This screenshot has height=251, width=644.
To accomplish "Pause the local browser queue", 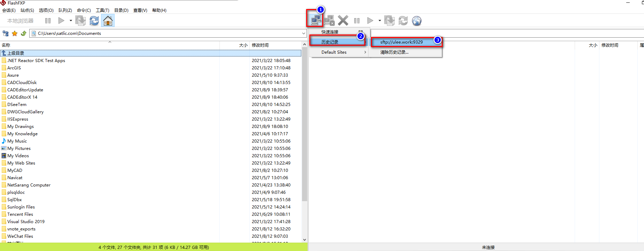I will tap(48, 21).
